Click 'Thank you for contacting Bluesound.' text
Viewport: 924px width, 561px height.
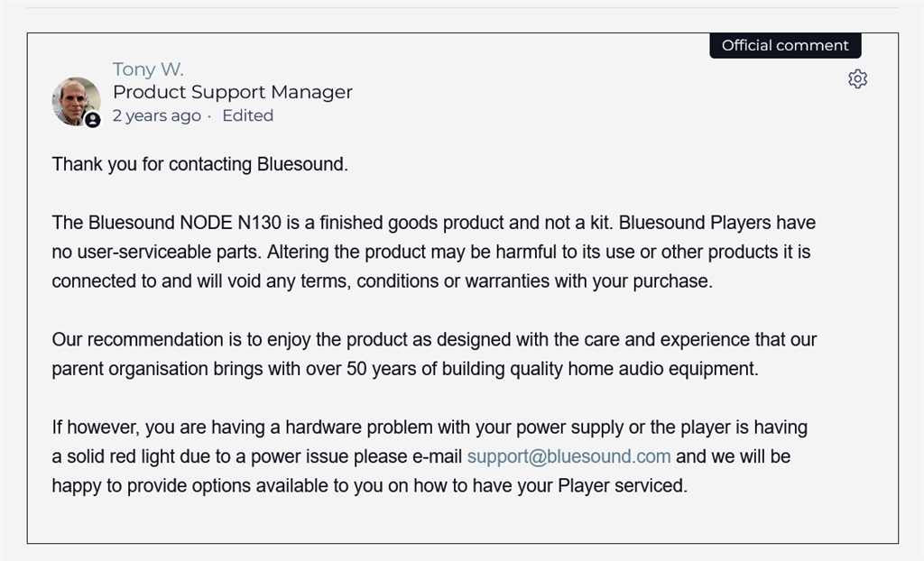pyautogui.click(x=199, y=164)
